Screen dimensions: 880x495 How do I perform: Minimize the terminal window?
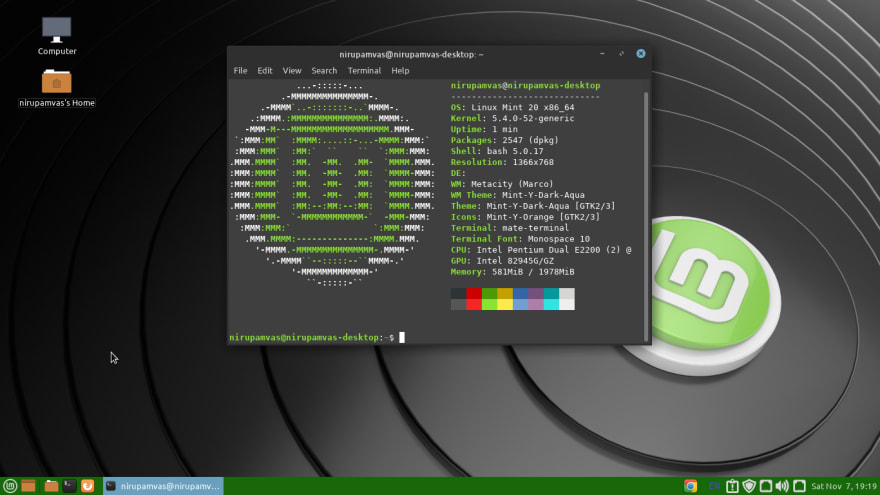coord(602,54)
